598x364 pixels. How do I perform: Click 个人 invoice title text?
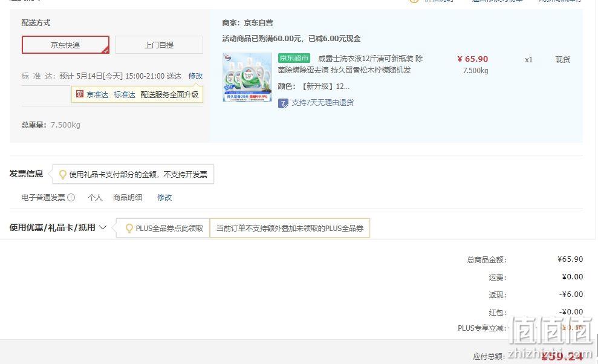click(x=95, y=197)
